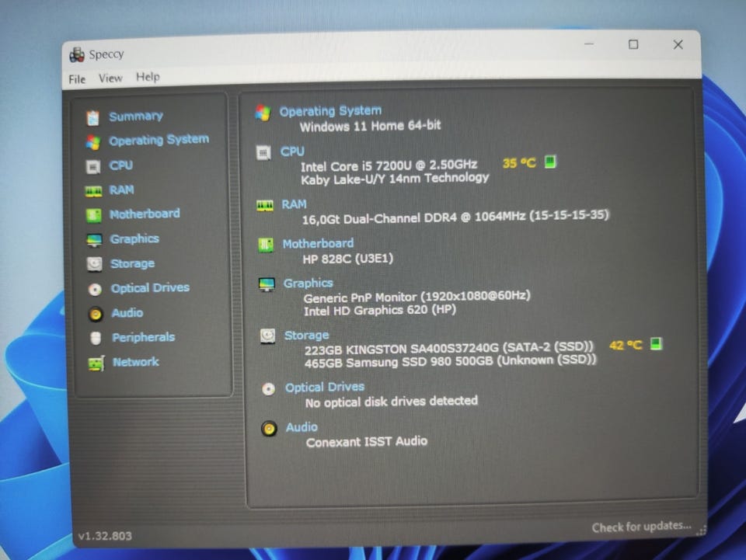This screenshot has width=746, height=560.
Task: Click the CPU chip icon in summary pane
Action: pyautogui.click(x=263, y=153)
